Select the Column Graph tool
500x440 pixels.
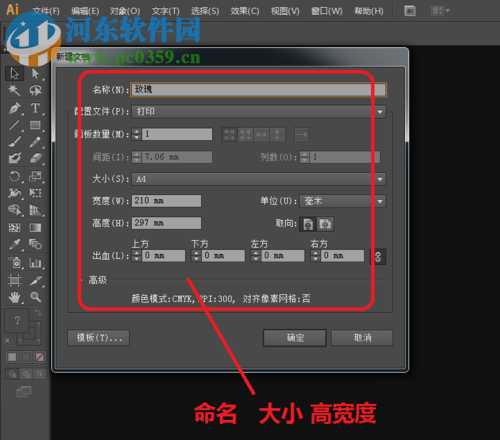click(x=35, y=263)
